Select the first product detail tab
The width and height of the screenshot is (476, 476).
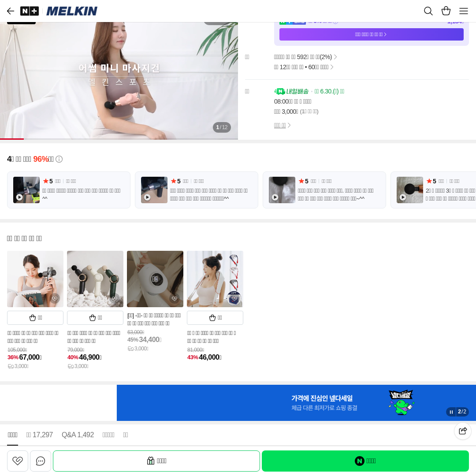12,435
